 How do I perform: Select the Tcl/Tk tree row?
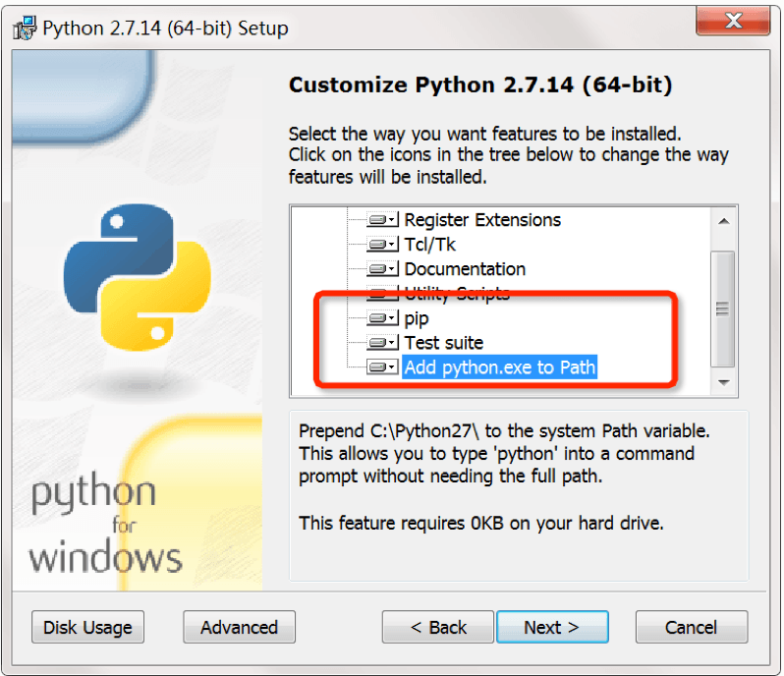(430, 244)
